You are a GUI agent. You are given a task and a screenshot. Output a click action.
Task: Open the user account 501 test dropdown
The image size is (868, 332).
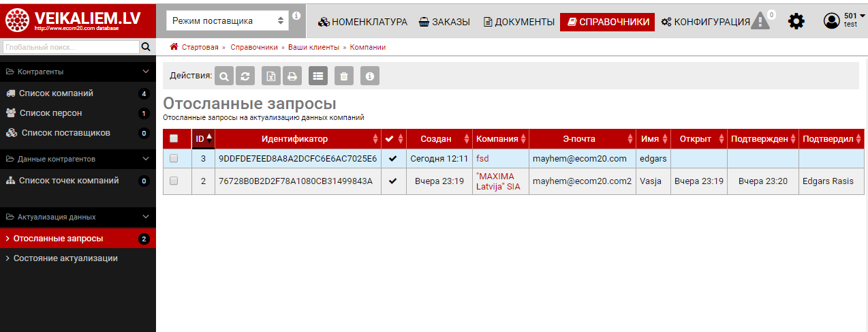(842, 20)
